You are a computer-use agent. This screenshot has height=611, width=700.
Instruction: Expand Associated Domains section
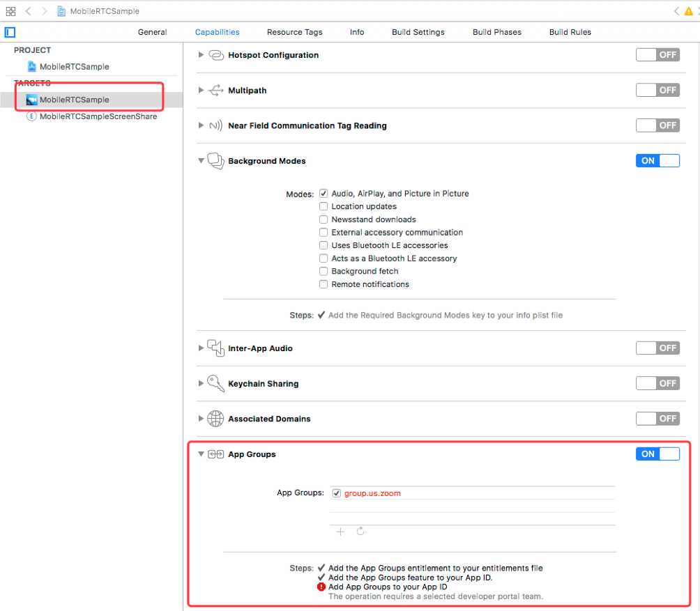click(201, 418)
